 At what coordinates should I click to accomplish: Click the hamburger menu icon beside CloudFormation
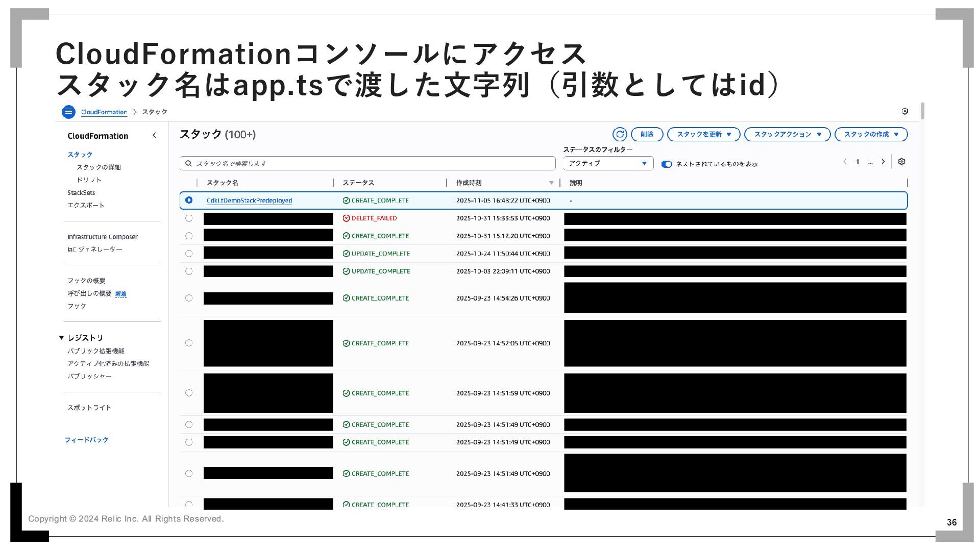(68, 112)
